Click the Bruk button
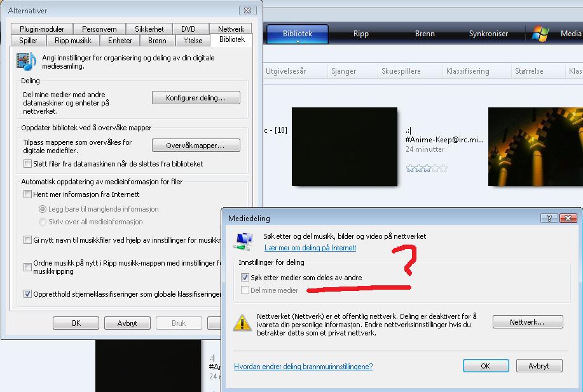This screenshot has height=392, width=583. (179, 323)
